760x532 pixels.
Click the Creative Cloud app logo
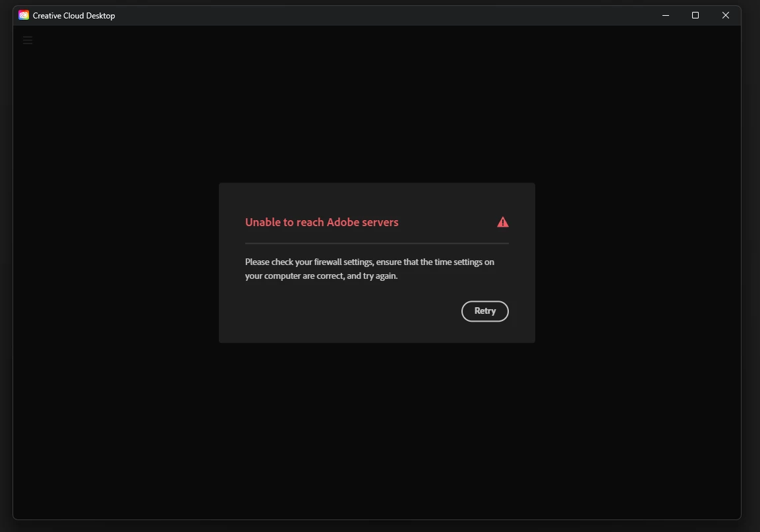point(24,16)
